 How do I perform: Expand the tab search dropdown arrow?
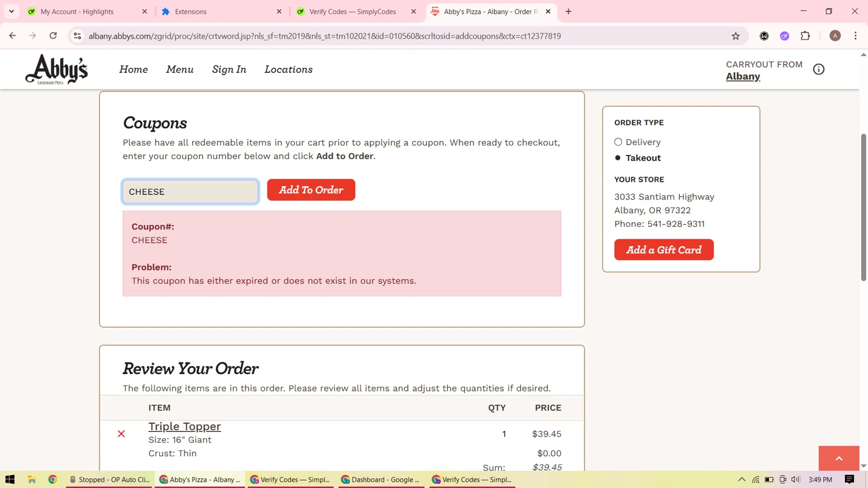coord(12,12)
